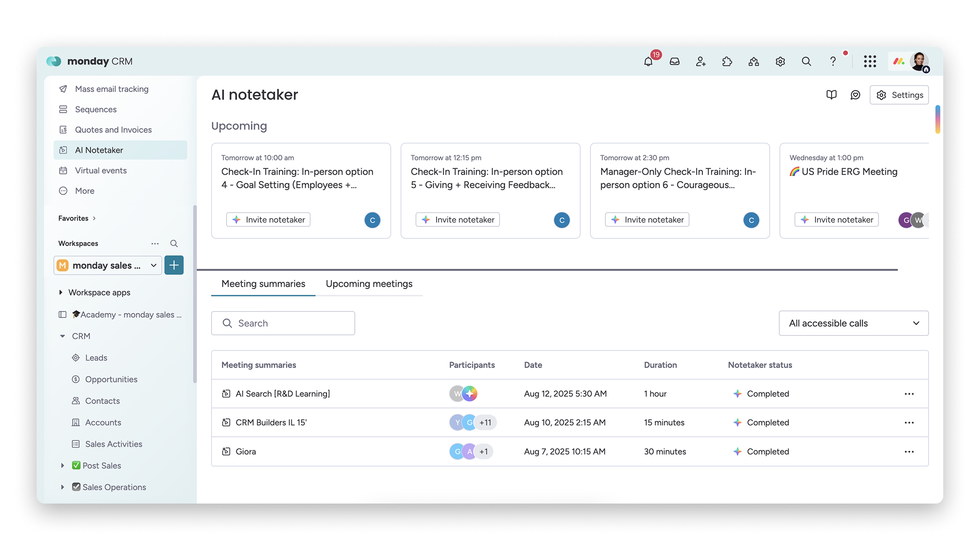Click the Date column header
This screenshot has width=980, height=551.
(x=533, y=365)
